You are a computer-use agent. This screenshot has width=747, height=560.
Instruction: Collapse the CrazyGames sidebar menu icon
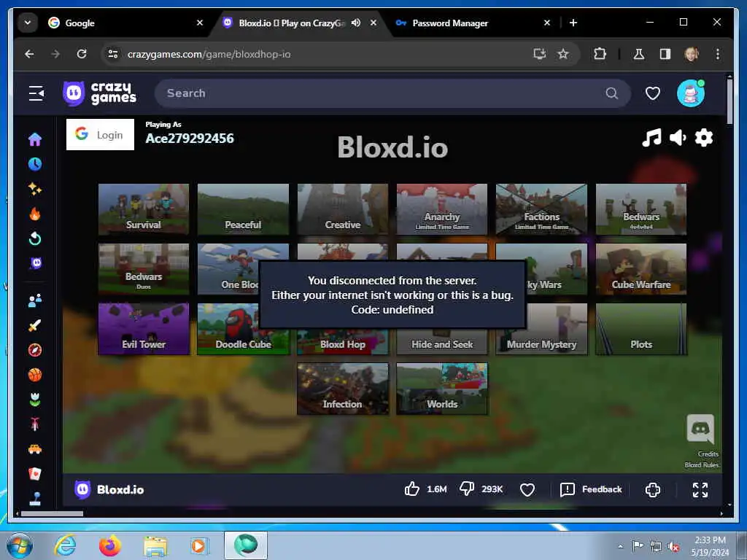(36, 93)
